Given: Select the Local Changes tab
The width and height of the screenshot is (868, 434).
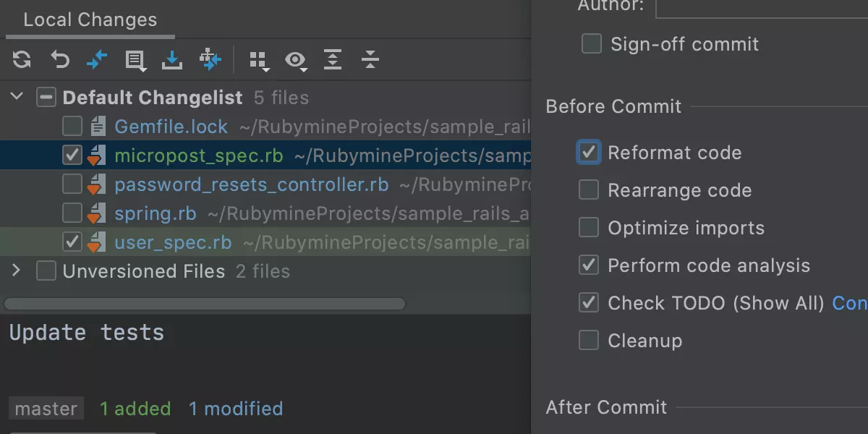Looking at the screenshot, I should (x=90, y=20).
